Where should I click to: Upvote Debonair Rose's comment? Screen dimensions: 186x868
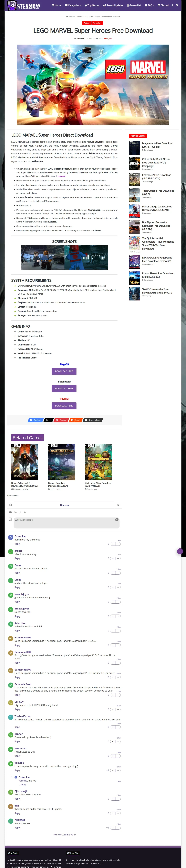(113, 695)
